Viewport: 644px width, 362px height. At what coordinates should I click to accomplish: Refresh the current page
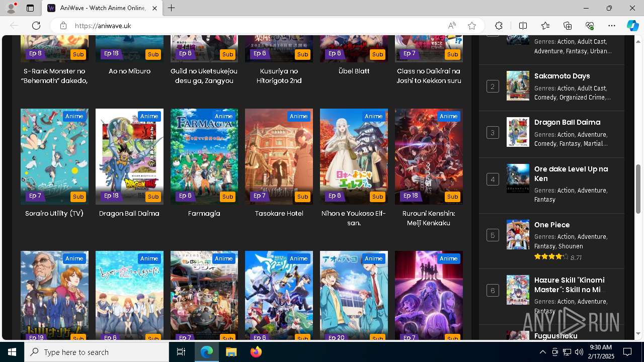36,26
